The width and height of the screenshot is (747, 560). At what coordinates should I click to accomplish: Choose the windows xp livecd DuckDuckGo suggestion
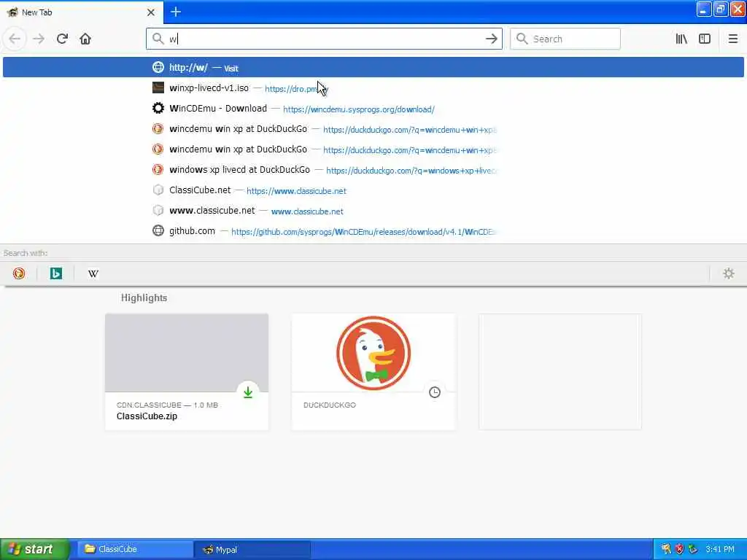373,169
